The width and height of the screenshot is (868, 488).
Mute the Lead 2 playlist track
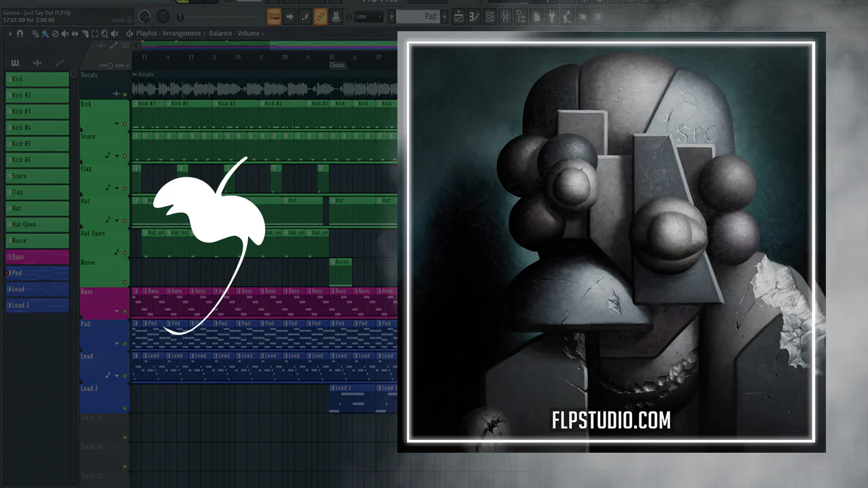pyautogui.click(x=125, y=408)
